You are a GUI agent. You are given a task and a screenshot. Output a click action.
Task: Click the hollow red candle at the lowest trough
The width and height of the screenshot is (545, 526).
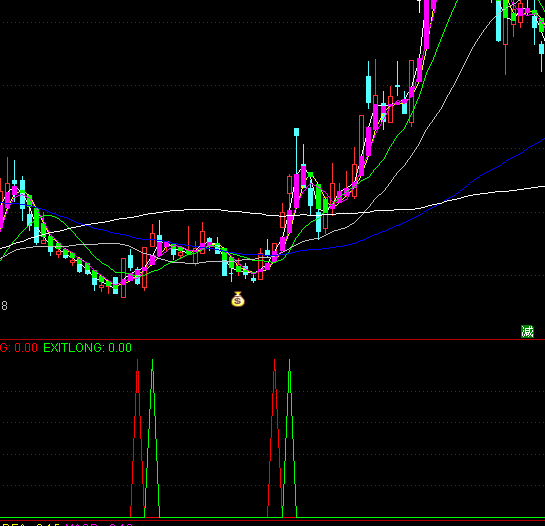[123, 278]
